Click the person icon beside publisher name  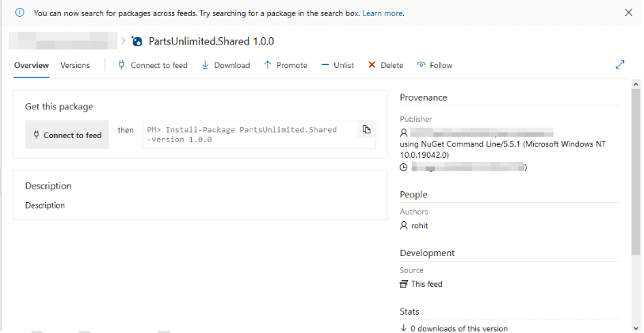click(404, 132)
